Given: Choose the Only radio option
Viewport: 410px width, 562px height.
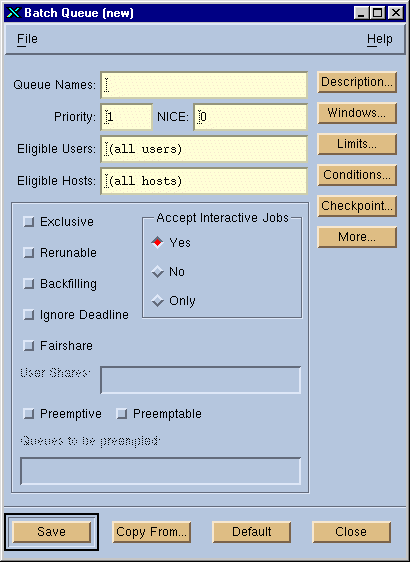Looking at the screenshot, I should (157, 301).
